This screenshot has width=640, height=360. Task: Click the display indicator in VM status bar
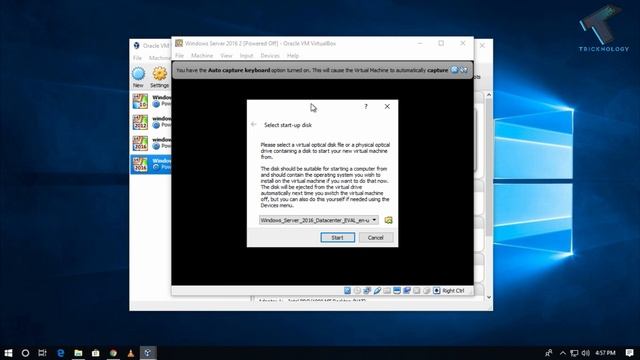397,291
